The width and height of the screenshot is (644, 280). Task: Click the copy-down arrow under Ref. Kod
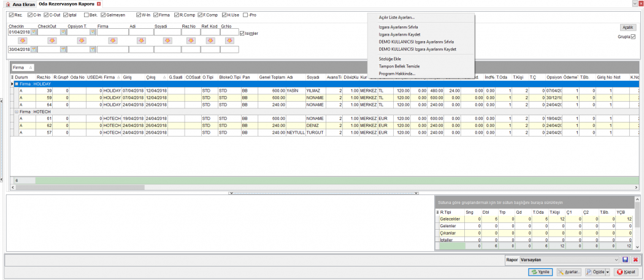pyautogui.click(x=210, y=40)
